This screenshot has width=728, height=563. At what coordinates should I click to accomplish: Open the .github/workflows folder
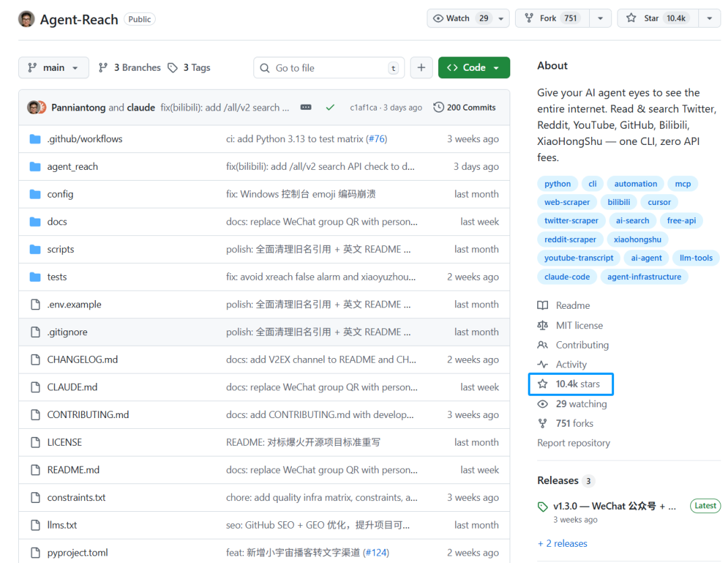point(84,139)
